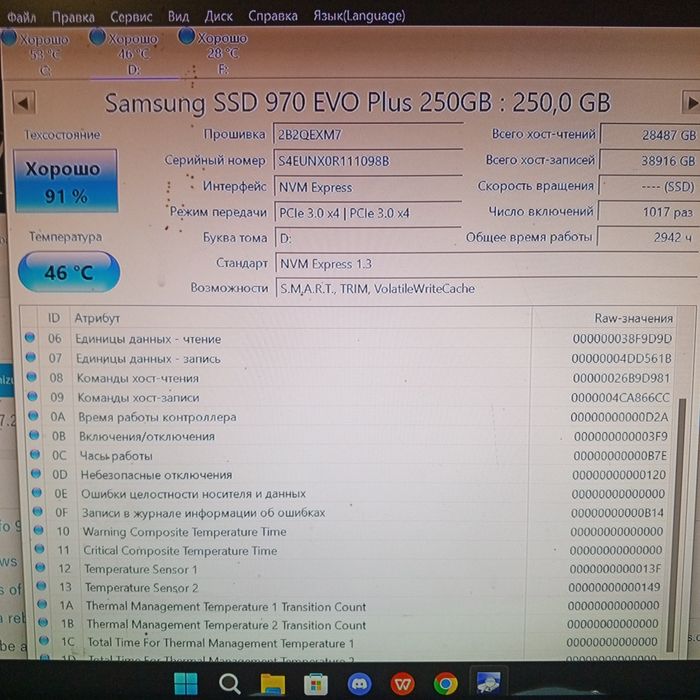Screen dimensions: 700x700
Task: Open the Сервис menu
Action: tap(131, 17)
